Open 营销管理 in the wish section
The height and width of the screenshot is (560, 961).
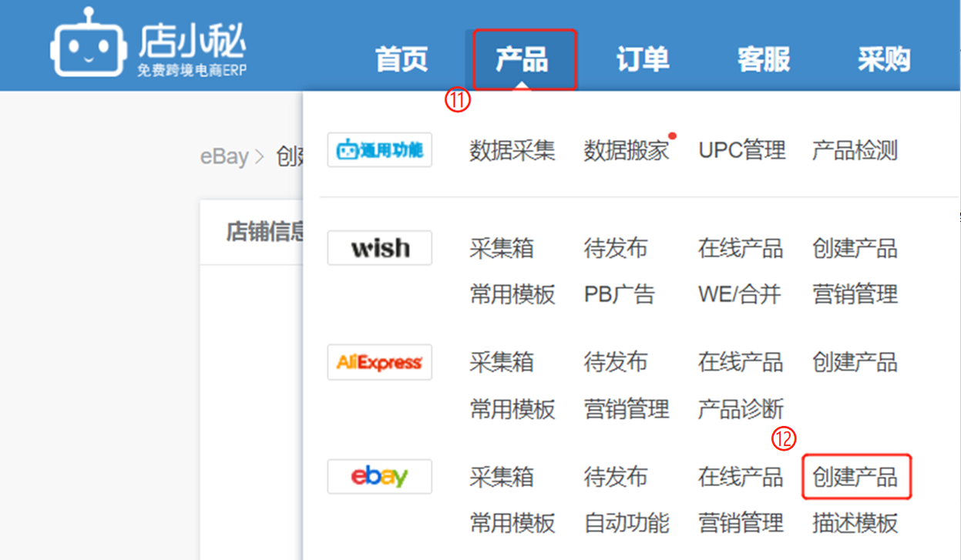click(x=855, y=294)
